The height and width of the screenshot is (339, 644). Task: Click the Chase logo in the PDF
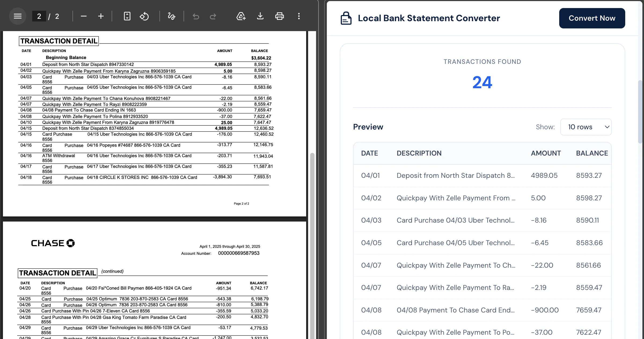tap(53, 243)
